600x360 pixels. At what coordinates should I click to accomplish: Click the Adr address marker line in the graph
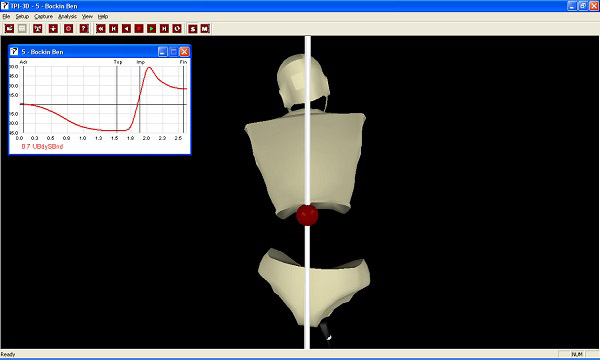click(24, 99)
